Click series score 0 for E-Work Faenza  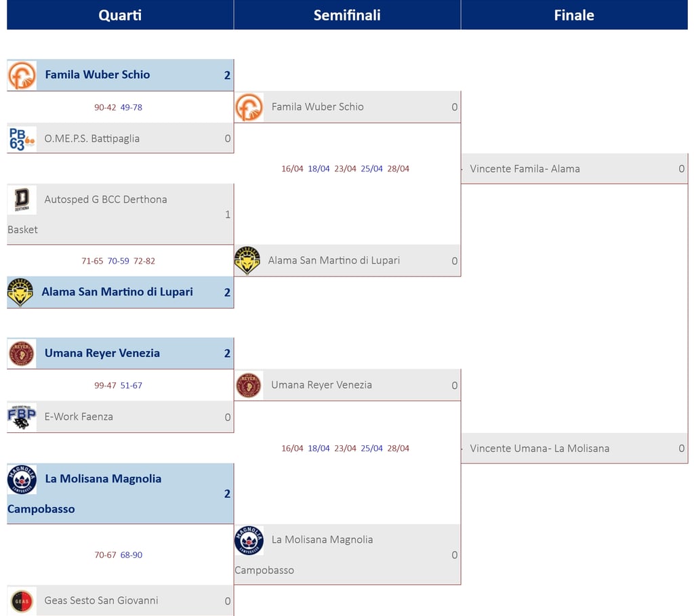[x=228, y=417]
